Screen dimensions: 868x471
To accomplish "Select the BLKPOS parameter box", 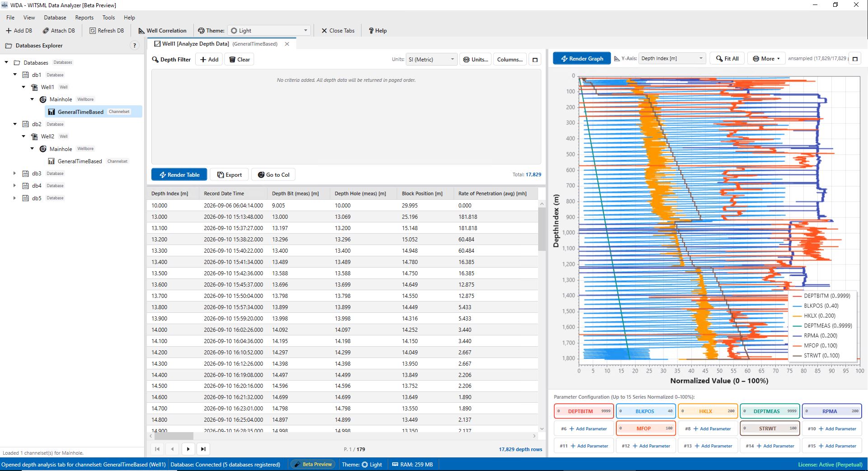I will coord(646,411).
